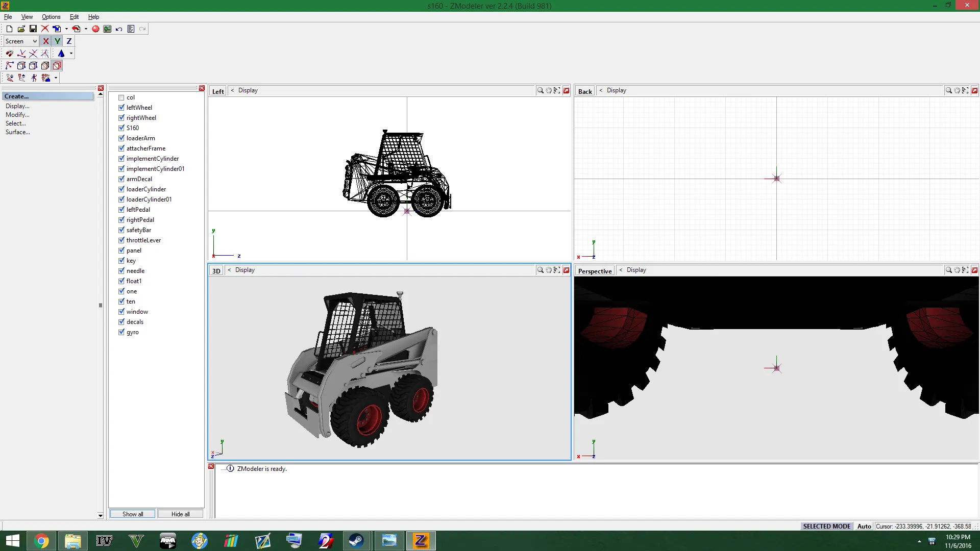Hide the window object via checkbox
The height and width of the screenshot is (551, 980).
tap(121, 312)
